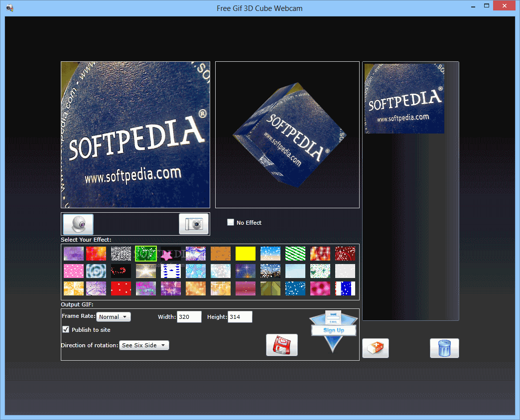Open the Direction of rotation dropdown
The image size is (520, 420).
point(144,345)
